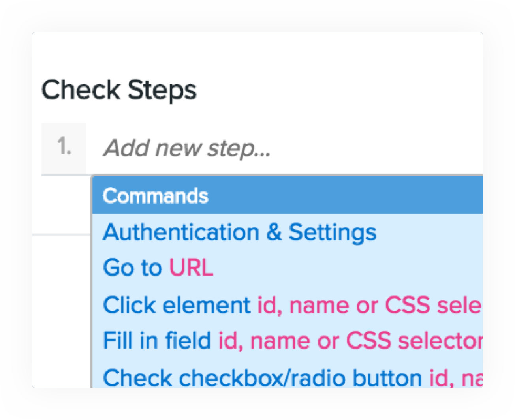Viewport: 515px width, 420px height.
Task: Click the 'Add new step...' input field
Action: click(276, 148)
